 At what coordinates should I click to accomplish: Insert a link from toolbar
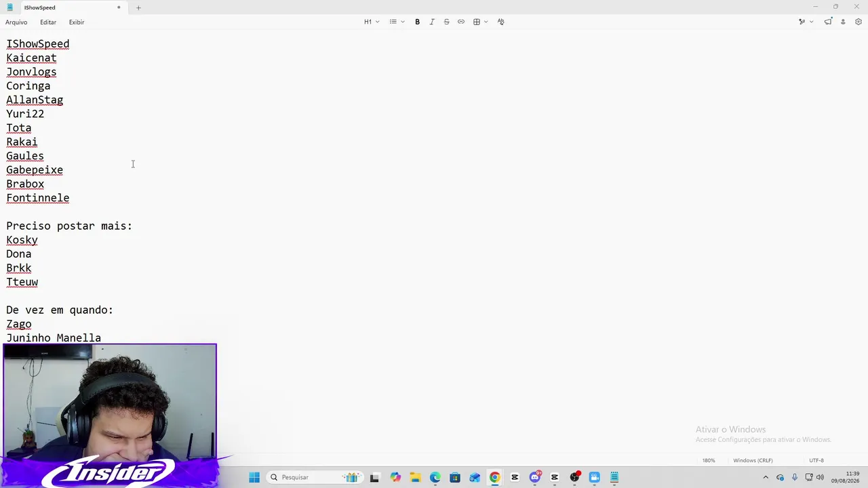coord(461,22)
